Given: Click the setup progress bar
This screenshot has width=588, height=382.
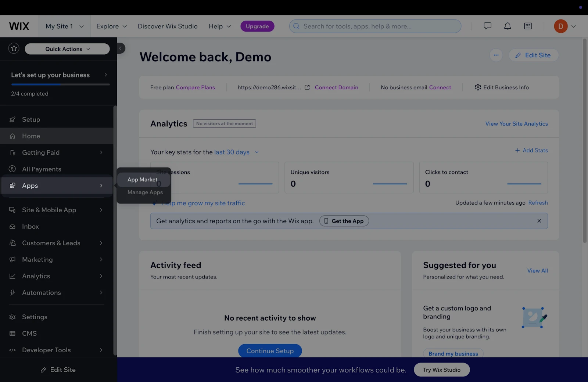Looking at the screenshot, I should (x=60, y=84).
